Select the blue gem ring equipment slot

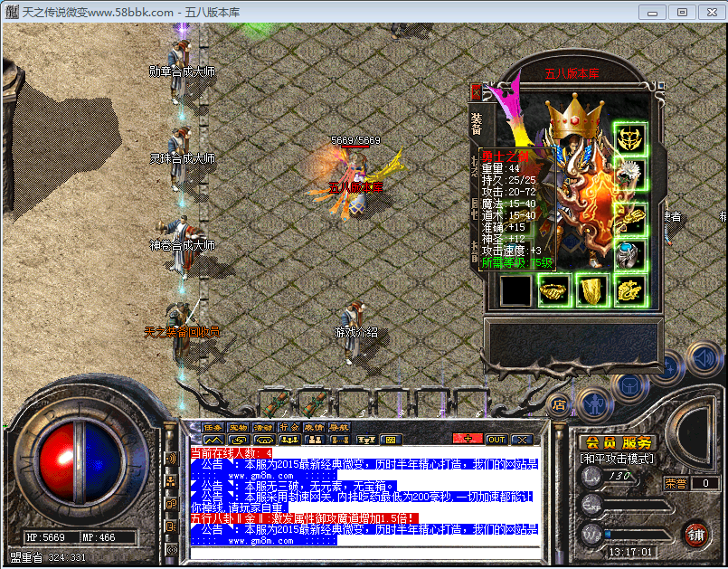629,254
